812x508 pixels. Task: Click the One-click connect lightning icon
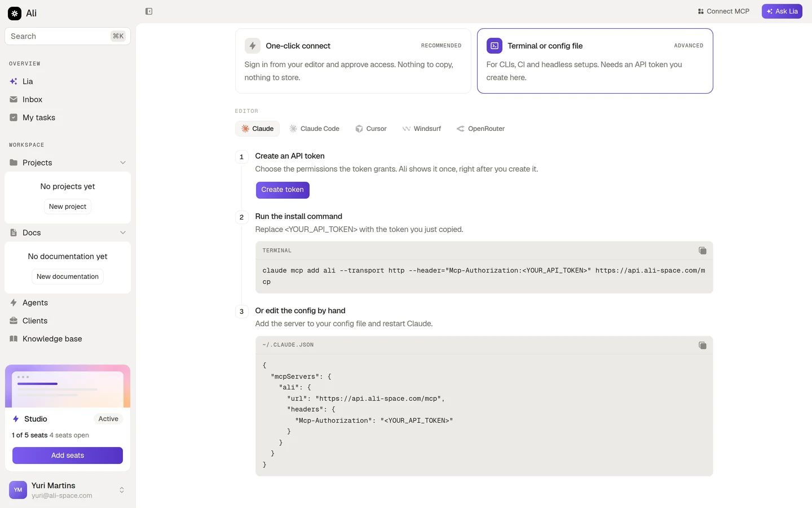tap(253, 46)
